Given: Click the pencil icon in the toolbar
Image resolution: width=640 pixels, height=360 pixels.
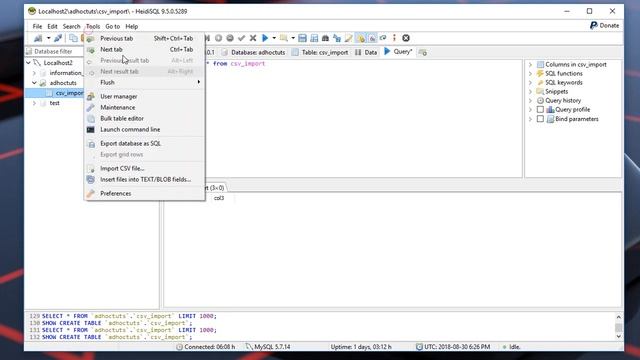Looking at the screenshot, I should pos(348,38).
